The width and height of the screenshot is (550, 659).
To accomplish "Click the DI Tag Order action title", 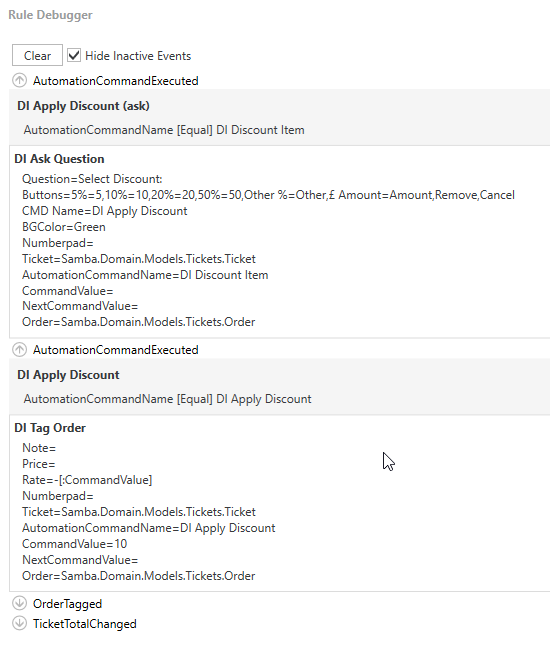I will (x=50, y=428).
